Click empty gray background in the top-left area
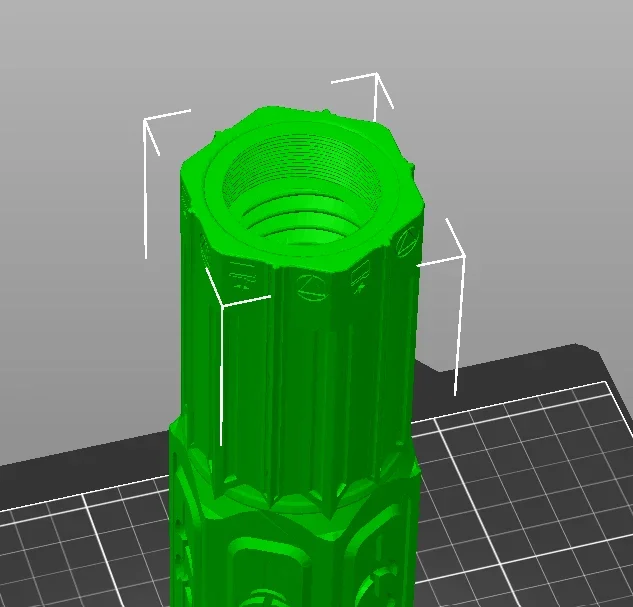The height and width of the screenshot is (607, 633). click(60, 60)
